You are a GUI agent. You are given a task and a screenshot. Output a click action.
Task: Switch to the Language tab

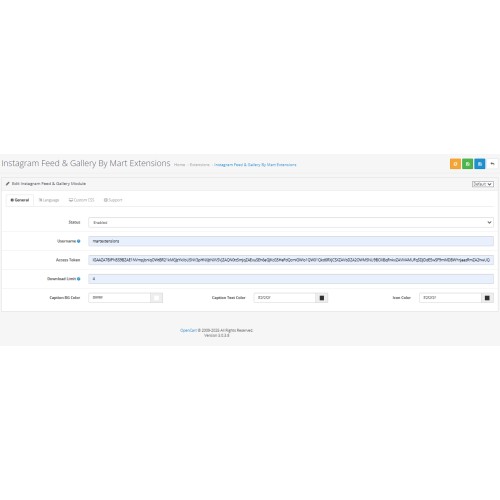point(49,200)
